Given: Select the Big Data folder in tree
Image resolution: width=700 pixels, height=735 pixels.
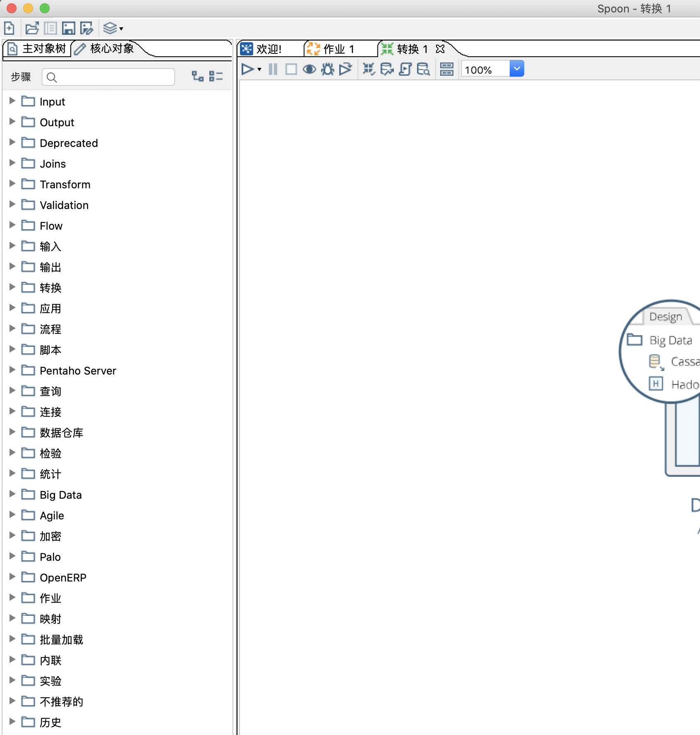Looking at the screenshot, I should pyautogui.click(x=60, y=495).
